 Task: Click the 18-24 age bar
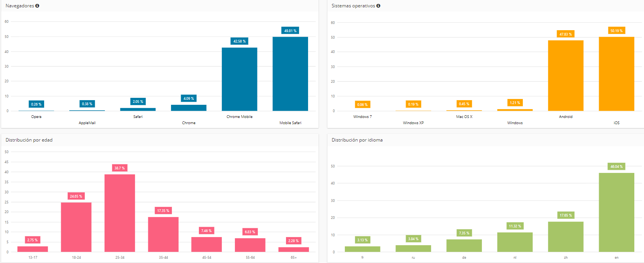pos(76,227)
